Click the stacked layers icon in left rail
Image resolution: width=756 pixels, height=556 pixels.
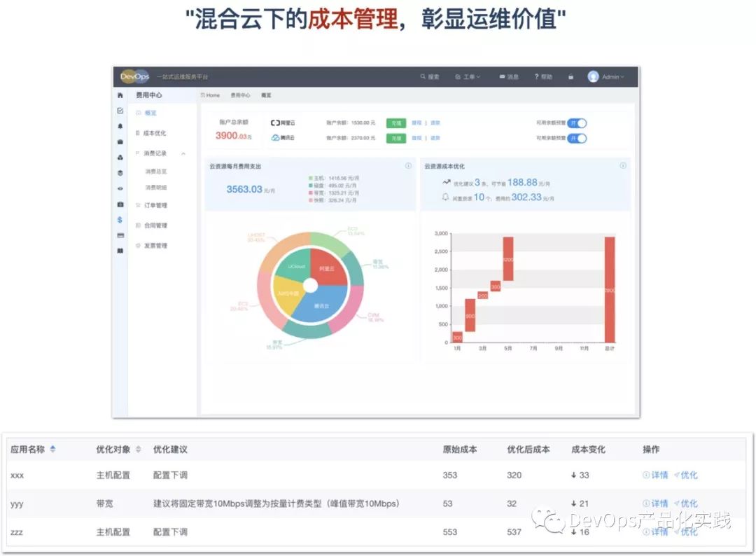tap(120, 173)
